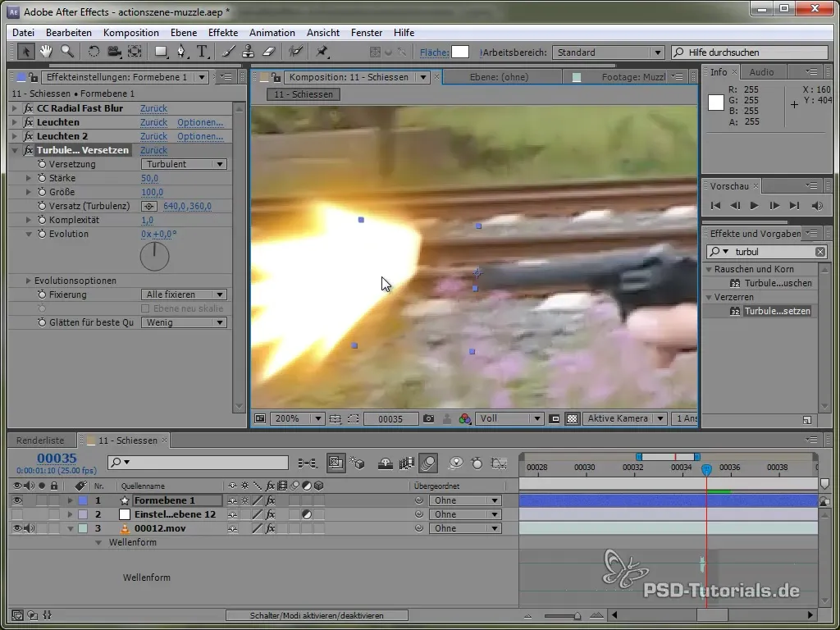
Task: Click Zurück link for CC Radial Fast Blur
Action: coord(153,108)
